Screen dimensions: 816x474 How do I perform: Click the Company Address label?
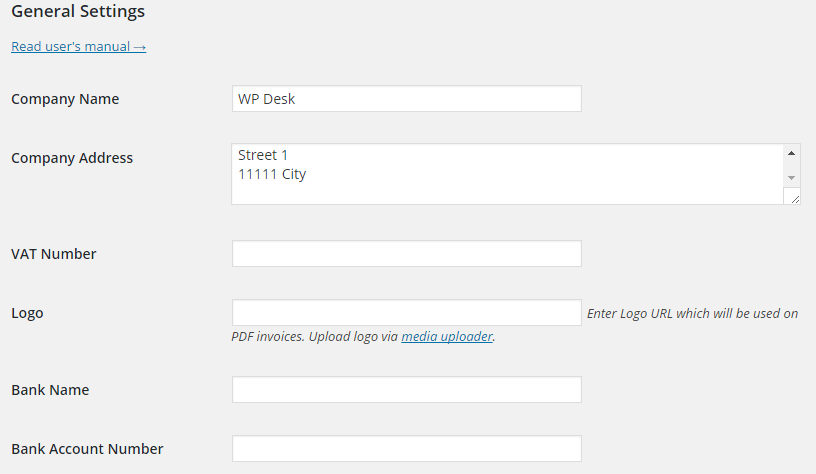click(72, 158)
